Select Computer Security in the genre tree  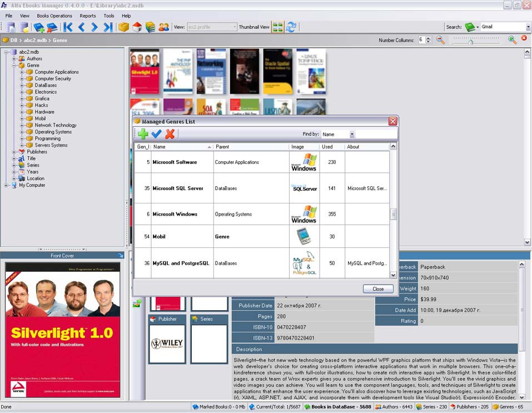pos(53,78)
